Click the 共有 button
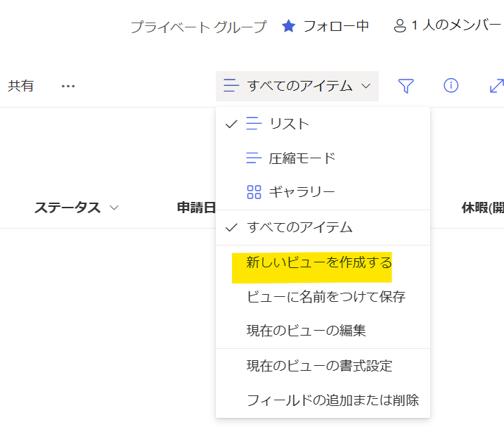Viewport: 504px width, 439px height. click(20, 86)
